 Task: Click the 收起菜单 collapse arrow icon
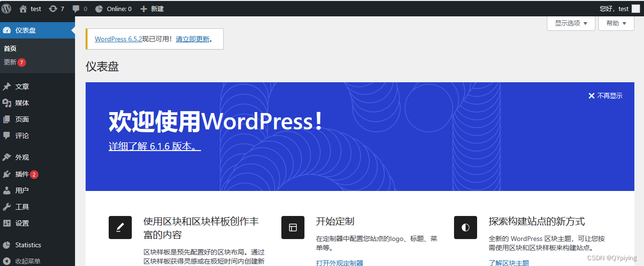(7, 261)
